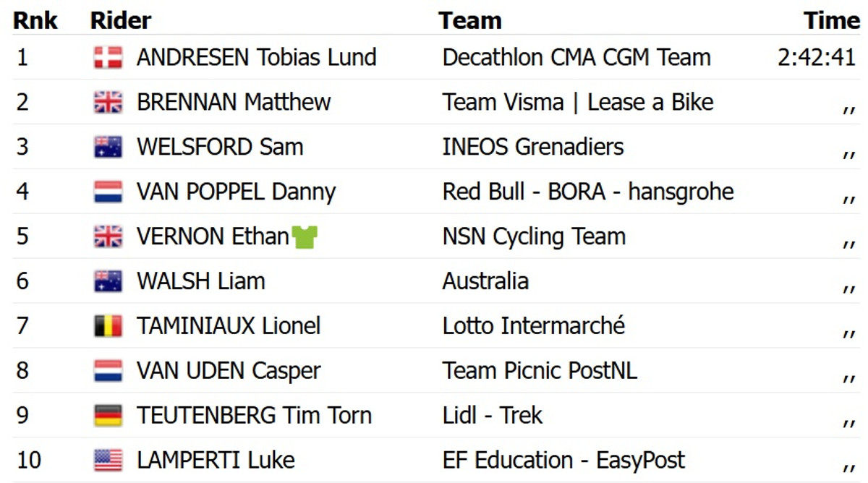The image size is (868, 483).
Task: Click the Dutch flag beside Van Uden
Action: pyautogui.click(x=108, y=371)
